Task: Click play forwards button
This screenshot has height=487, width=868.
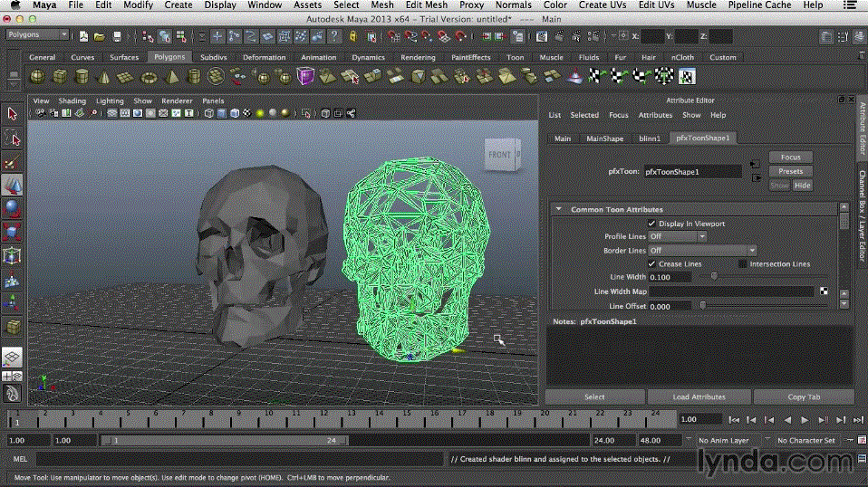Action: pyautogui.click(x=805, y=420)
